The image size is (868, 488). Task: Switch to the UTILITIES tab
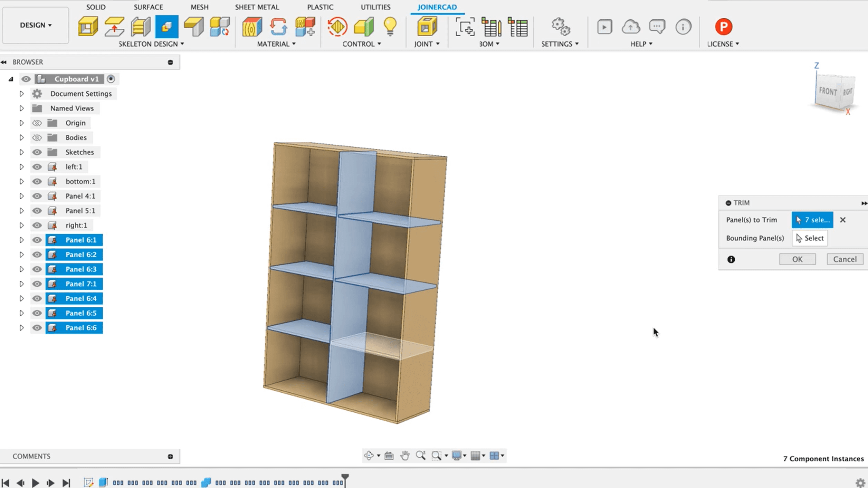click(x=375, y=7)
